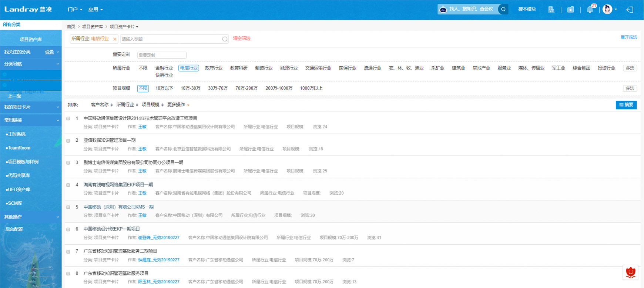
Task: Click the user avatar picture
Action: point(607,9)
